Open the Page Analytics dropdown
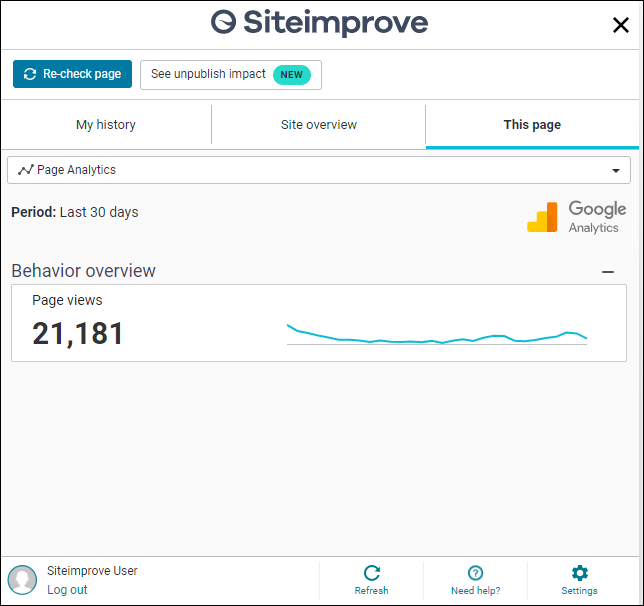The width and height of the screenshot is (644, 606). [x=319, y=170]
